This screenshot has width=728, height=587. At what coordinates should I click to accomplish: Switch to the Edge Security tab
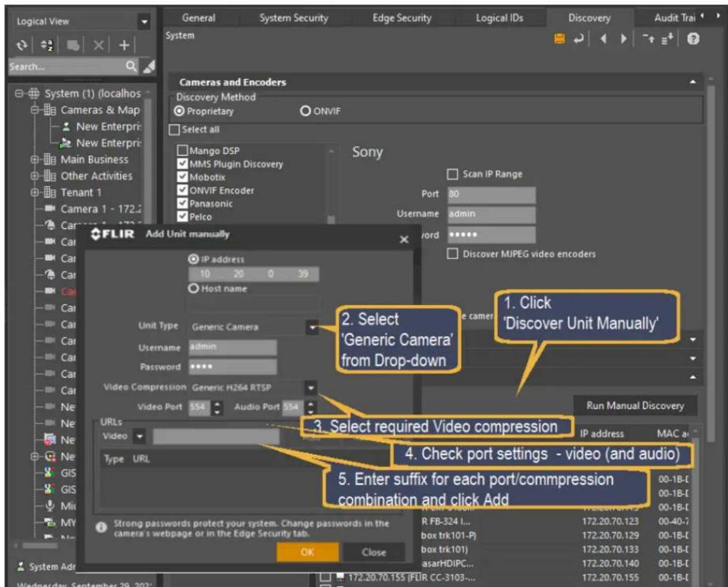402,18
